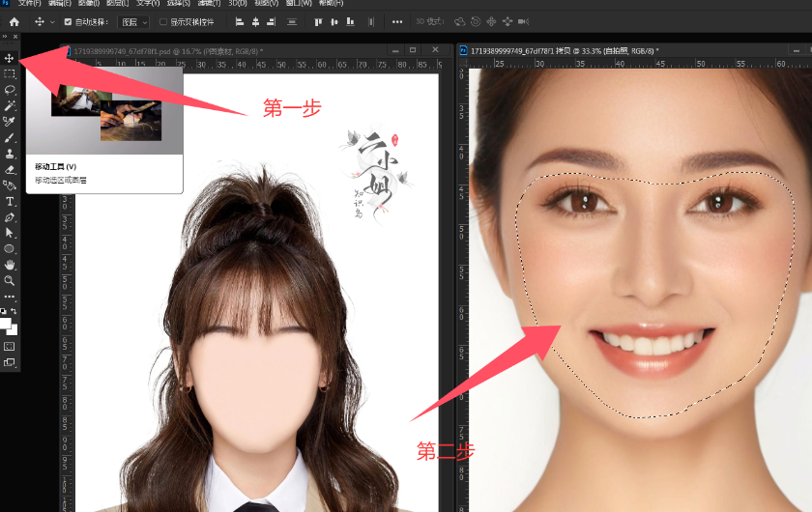Open the 选择(S) menu
Viewport: 812px width, 512px height.
point(178,3)
